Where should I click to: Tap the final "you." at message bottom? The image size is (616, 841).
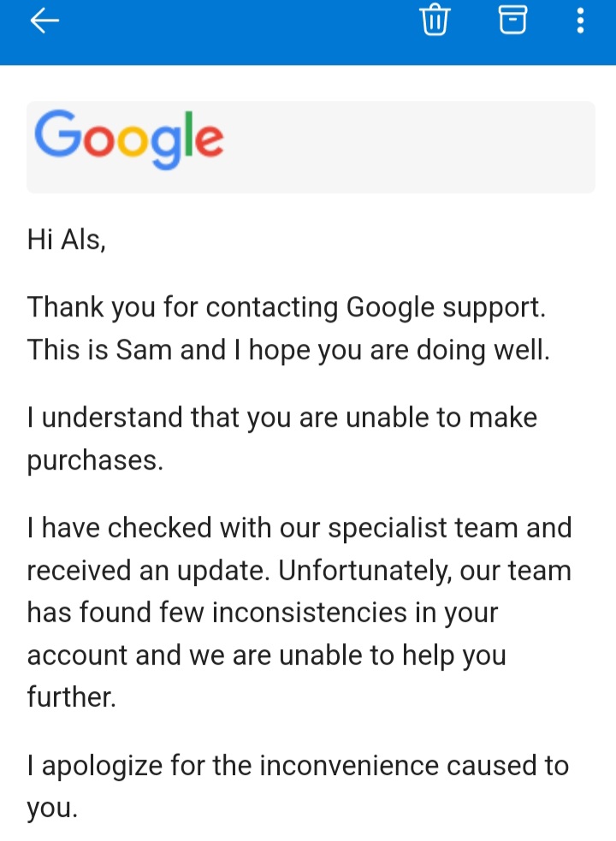tap(52, 808)
